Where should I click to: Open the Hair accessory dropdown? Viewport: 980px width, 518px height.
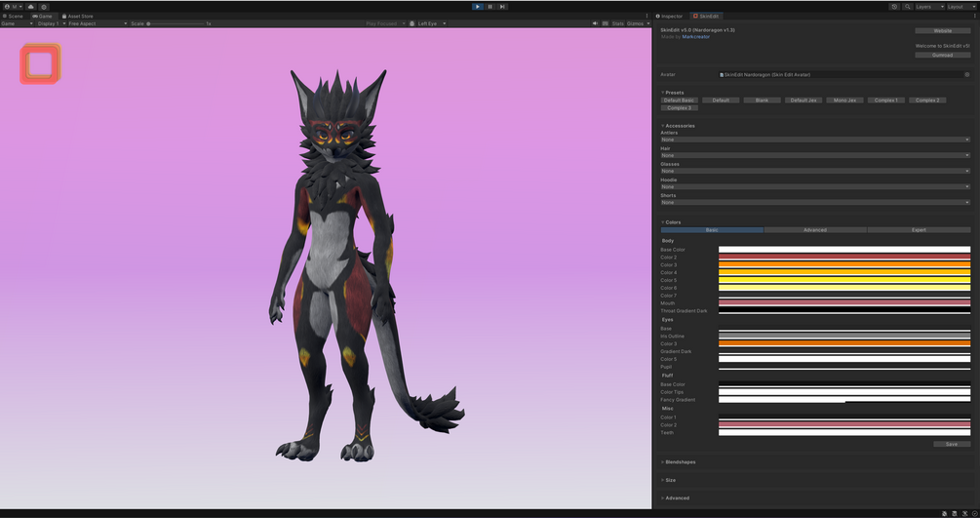click(815, 155)
